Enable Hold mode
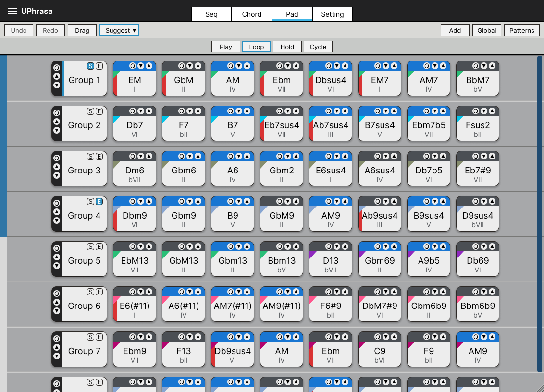This screenshot has height=392, width=544. (287, 47)
